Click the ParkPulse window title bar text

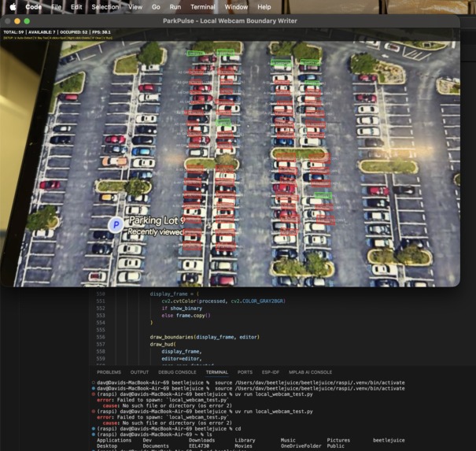click(x=230, y=21)
